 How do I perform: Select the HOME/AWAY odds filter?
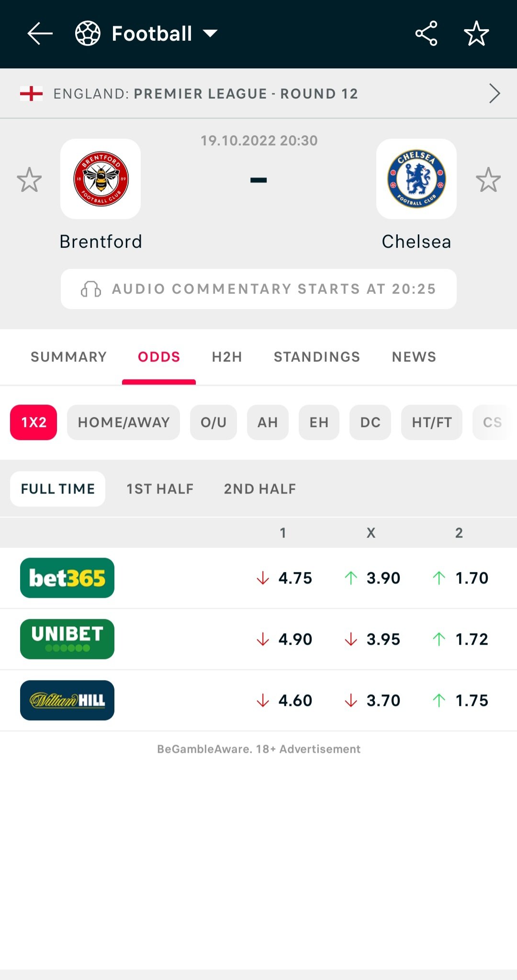(x=124, y=422)
